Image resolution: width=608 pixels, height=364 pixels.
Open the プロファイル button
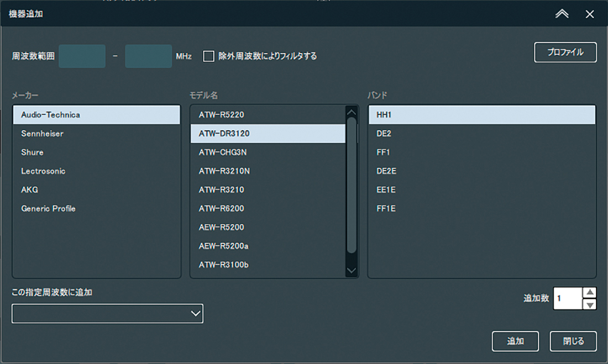pos(565,52)
